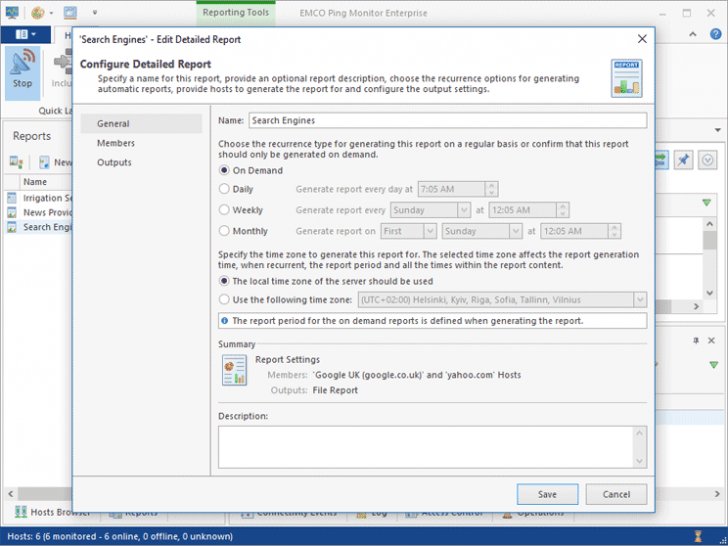Select Use the following time zone option
Viewport: 728px width, 546px height.
pos(224,299)
